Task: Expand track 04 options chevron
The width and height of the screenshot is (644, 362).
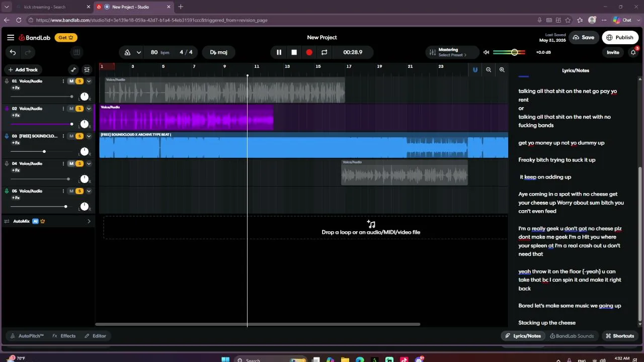Action: 89,163
